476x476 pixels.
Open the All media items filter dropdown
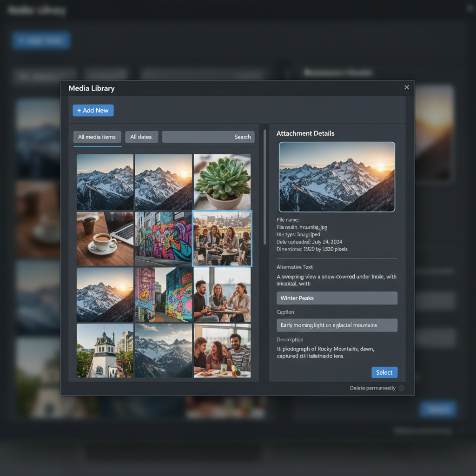point(97,137)
